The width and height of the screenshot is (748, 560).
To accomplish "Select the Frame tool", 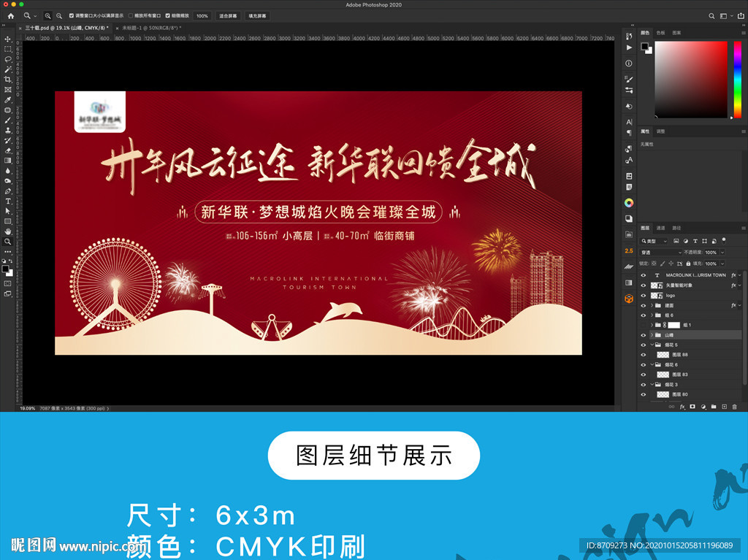I will tap(7, 89).
